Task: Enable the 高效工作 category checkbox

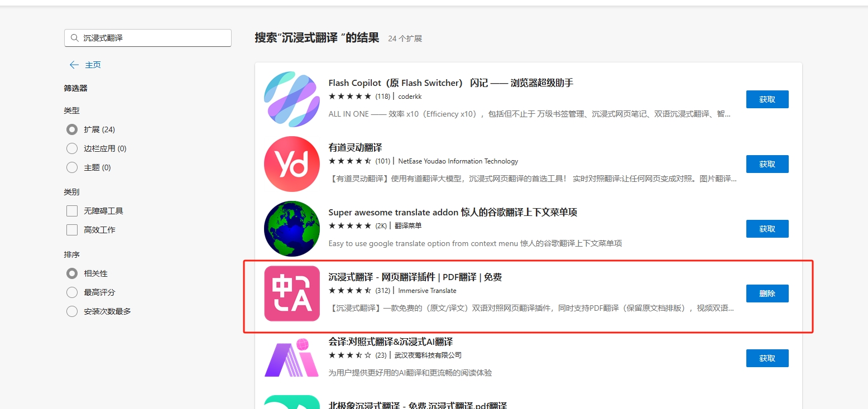Action: (72, 230)
